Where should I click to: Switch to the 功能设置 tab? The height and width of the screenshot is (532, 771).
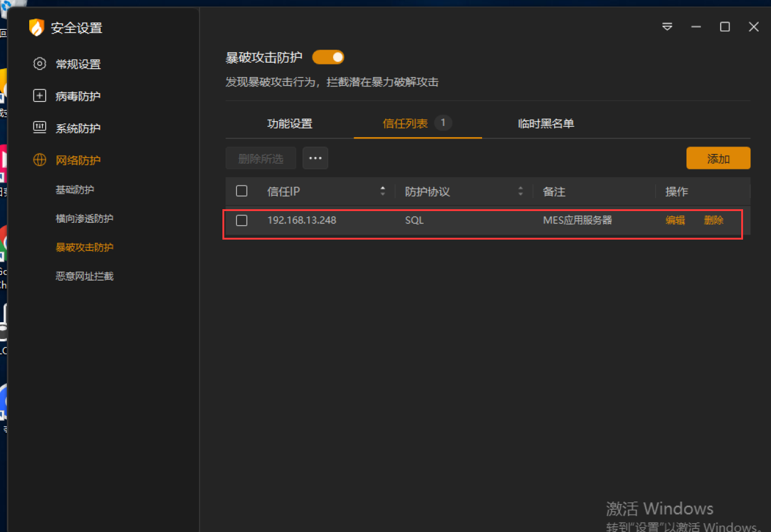tap(290, 124)
